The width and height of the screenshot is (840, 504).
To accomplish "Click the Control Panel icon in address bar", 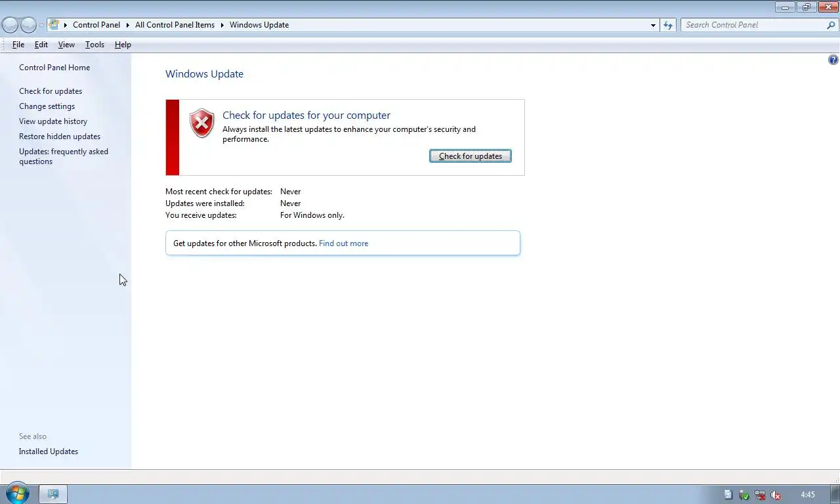I will pyautogui.click(x=54, y=25).
